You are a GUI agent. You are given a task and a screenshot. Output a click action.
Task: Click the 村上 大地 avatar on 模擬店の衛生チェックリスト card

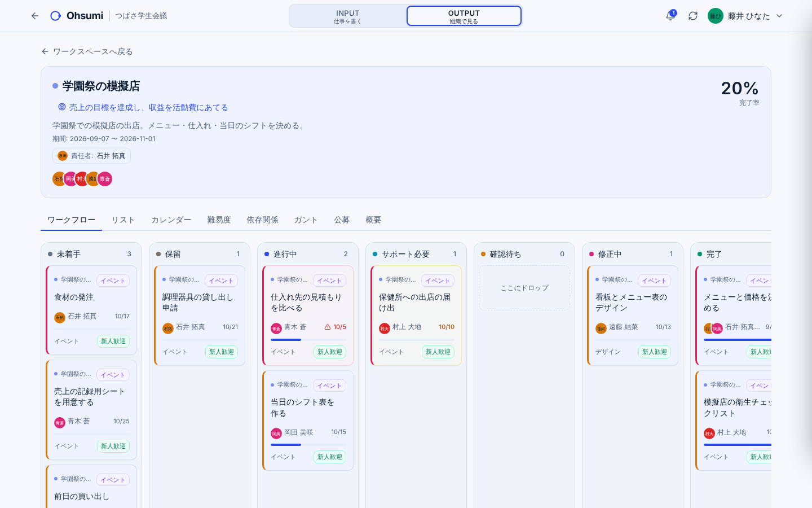coord(709,433)
